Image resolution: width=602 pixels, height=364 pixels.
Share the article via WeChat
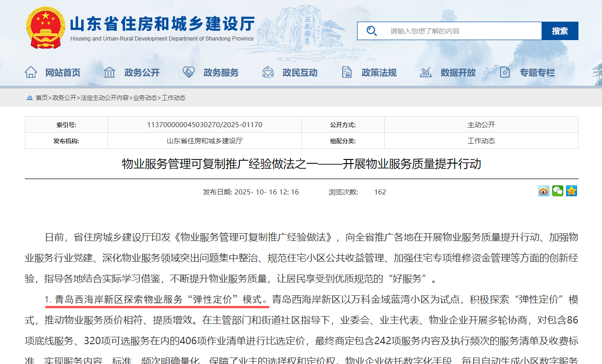click(x=557, y=190)
